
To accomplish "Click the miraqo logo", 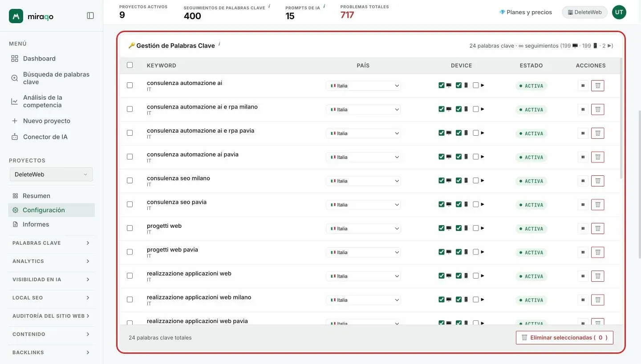I will point(31,16).
